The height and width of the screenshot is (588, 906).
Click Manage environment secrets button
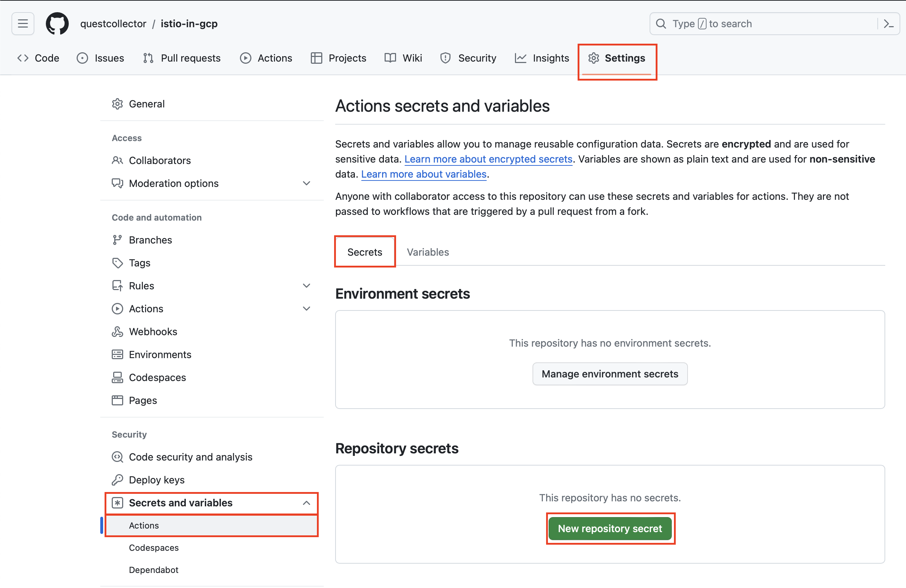[610, 374]
